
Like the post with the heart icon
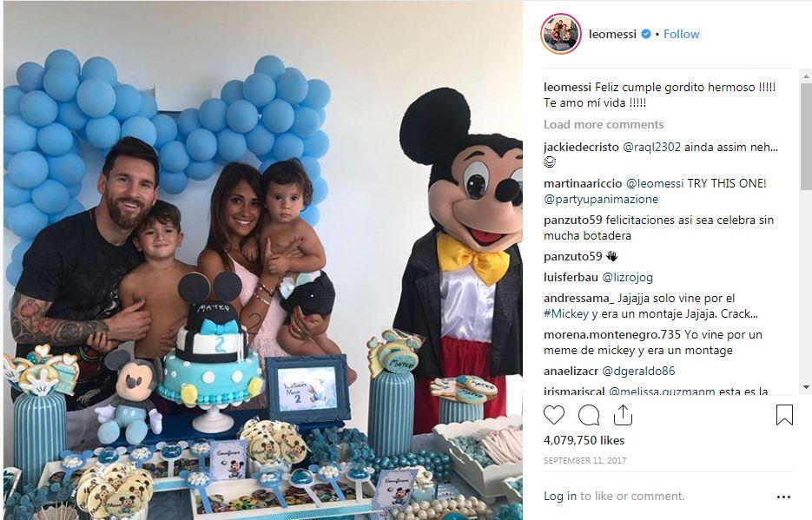[x=553, y=415]
